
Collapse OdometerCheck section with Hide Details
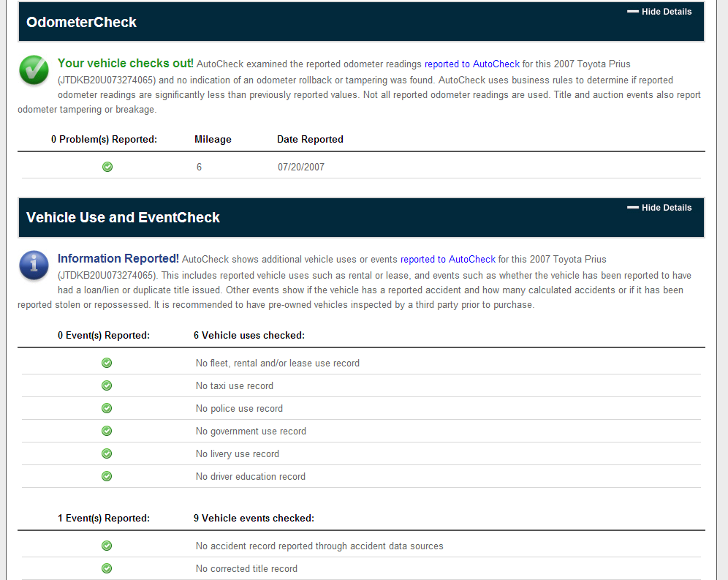point(659,12)
